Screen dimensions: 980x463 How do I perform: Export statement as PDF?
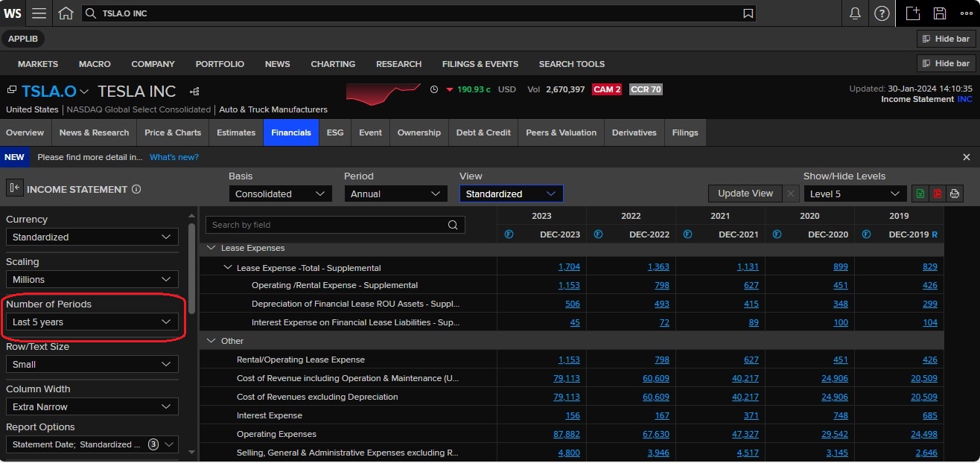pos(938,194)
